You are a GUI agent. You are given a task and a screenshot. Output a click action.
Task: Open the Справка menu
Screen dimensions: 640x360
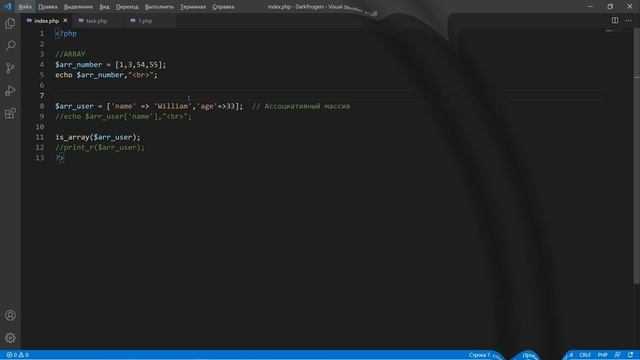[x=223, y=7]
